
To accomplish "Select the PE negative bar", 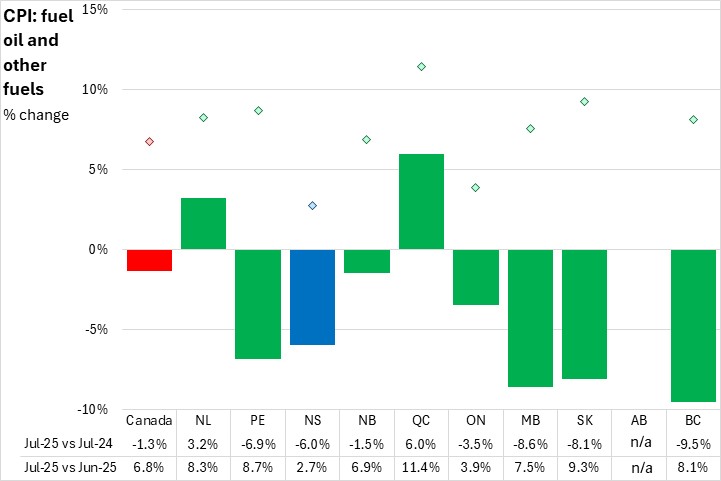I will (x=258, y=304).
